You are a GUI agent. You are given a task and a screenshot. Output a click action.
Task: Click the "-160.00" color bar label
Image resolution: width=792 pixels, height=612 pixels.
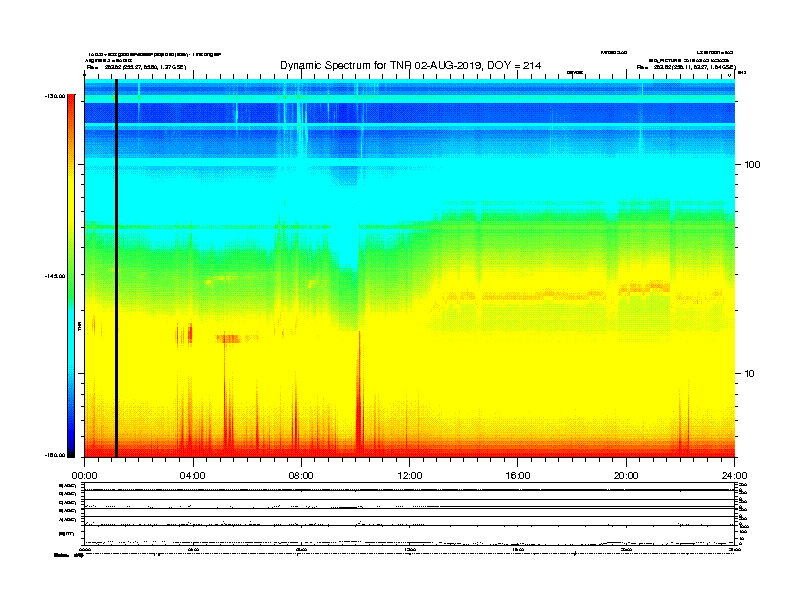[x=55, y=455]
